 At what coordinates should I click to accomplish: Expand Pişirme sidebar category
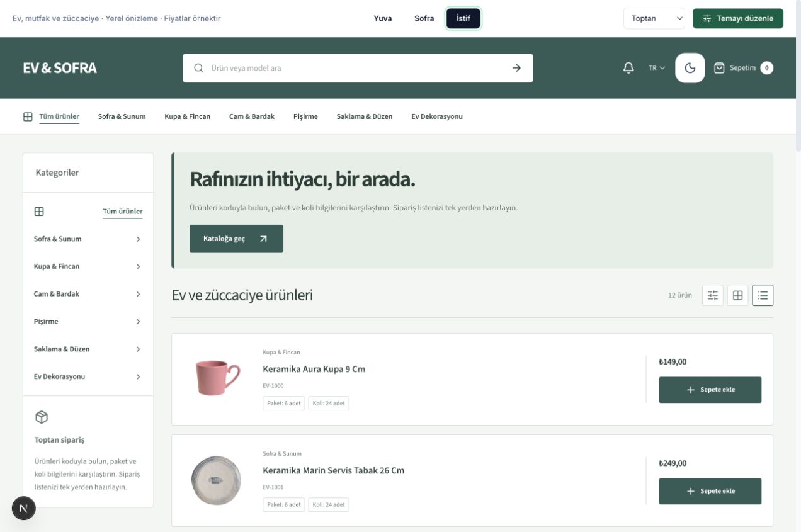88,322
